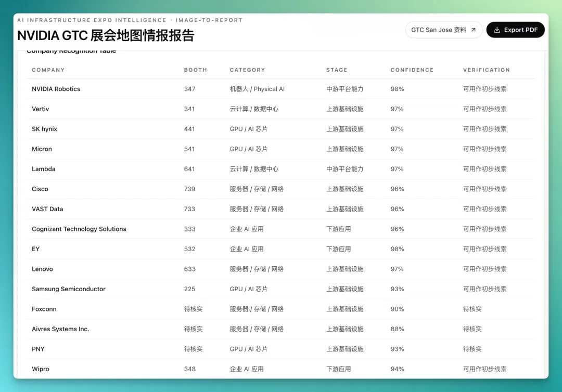Click Lenovo's 可用作初步线索 verification cell
Image resolution: width=562 pixels, height=392 pixels.
(x=484, y=269)
